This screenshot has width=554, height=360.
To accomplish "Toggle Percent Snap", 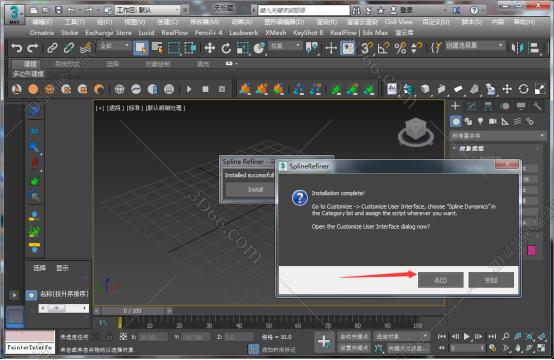I will pos(400,48).
